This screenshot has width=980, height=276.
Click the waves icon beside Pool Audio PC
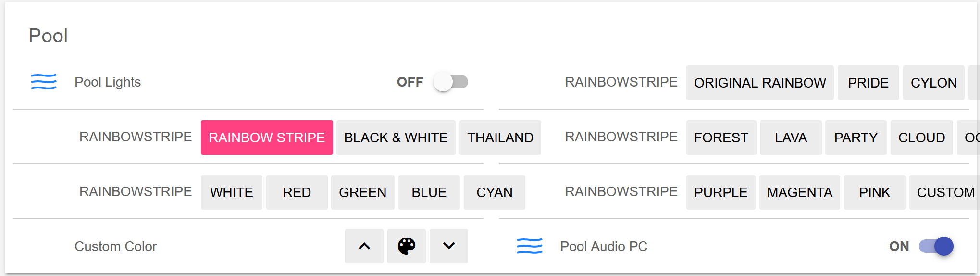tap(529, 246)
